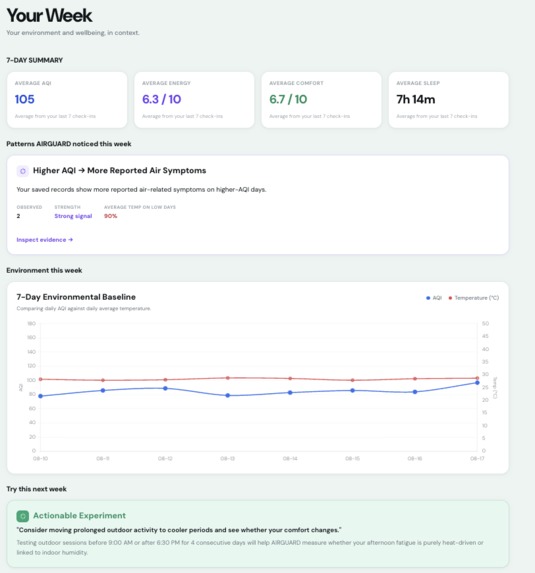Click the observed count value '2'
The height and width of the screenshot is (573, 535).
[x=18, y=216]
